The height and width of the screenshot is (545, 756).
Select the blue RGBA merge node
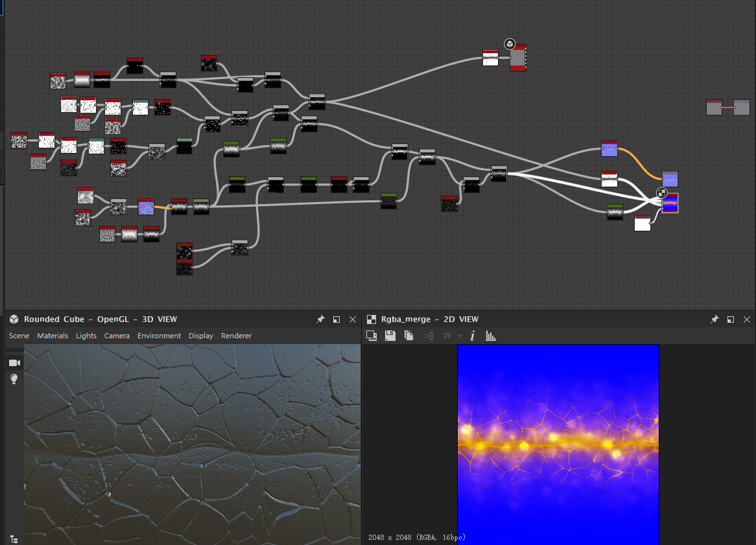click(670, 203)
